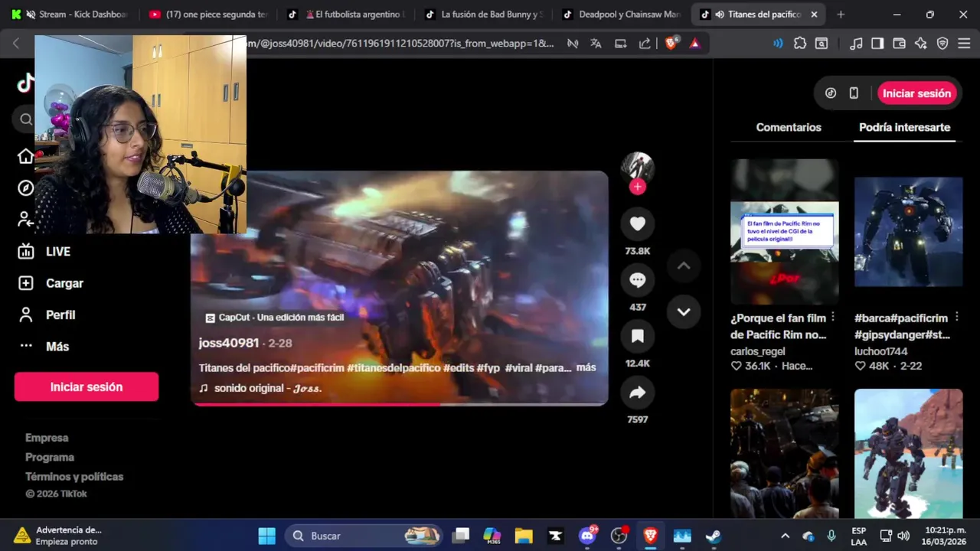Click the CapCut edición más fácil tag
This screenshot has height=551, width=980.
pyautogui.click(x=275, y=318)
